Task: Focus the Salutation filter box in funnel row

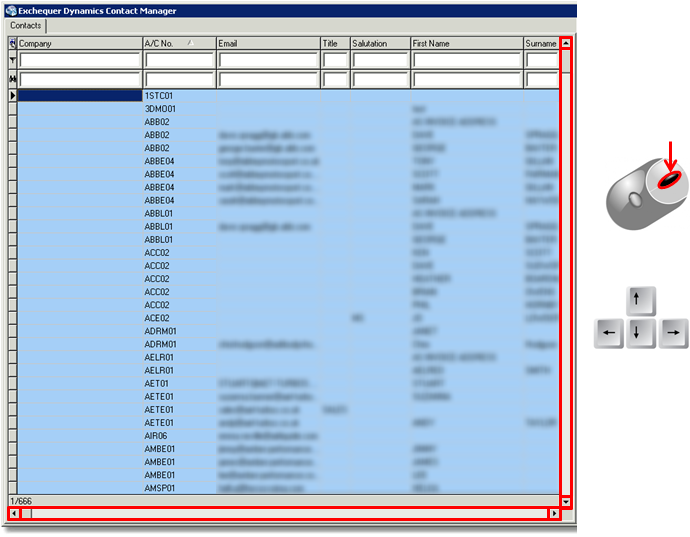Action: (381, 60)
